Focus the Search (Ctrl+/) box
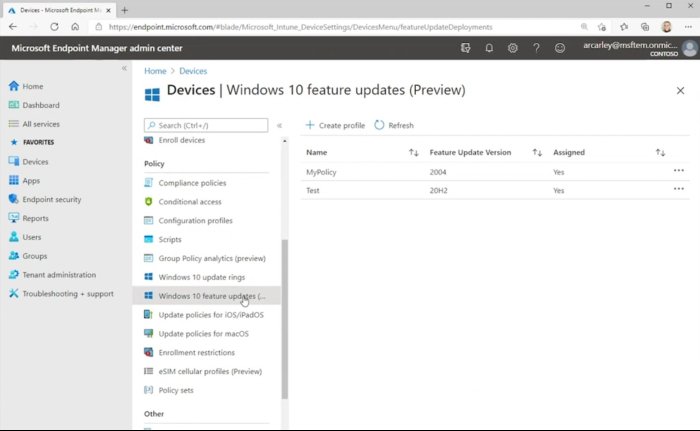The height and width of the screenshot is (431, 700). [206, 126]
